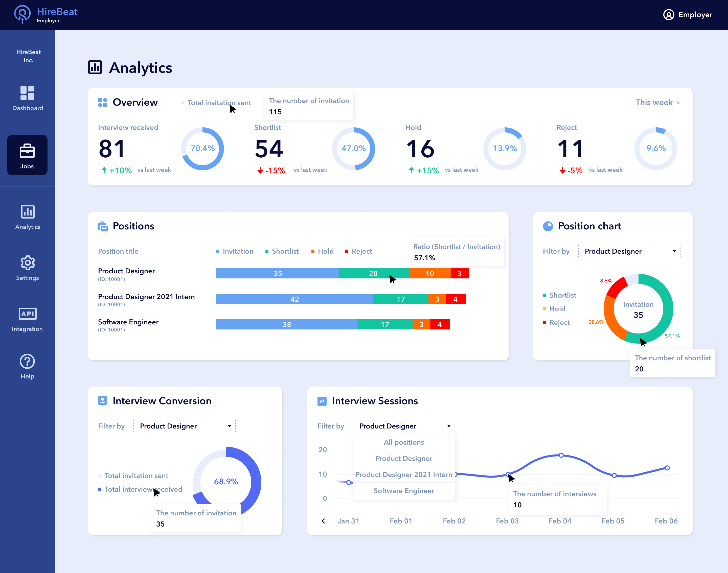
Task: Click the HireBeat logo icon
Action: click(x=22, y=14)
